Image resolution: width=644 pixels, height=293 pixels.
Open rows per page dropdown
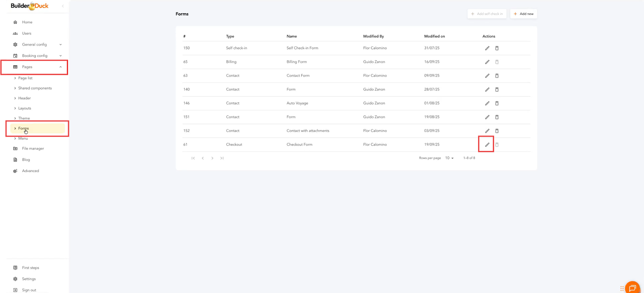point(449,158)
